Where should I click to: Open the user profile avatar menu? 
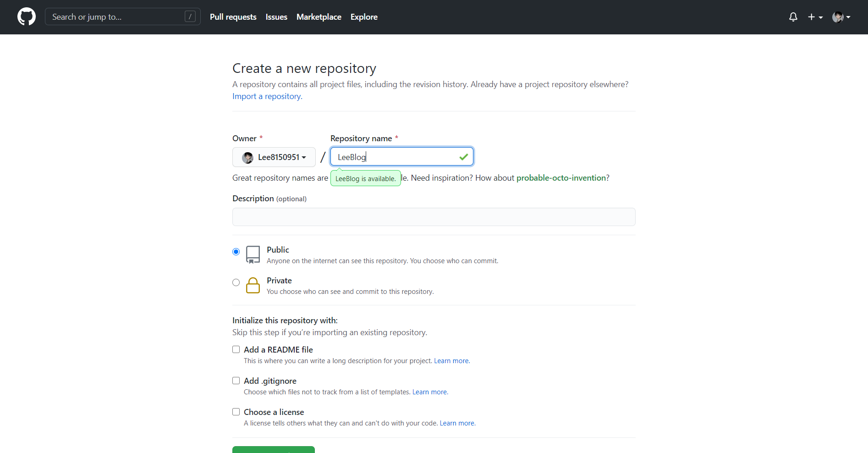(841, 17)
